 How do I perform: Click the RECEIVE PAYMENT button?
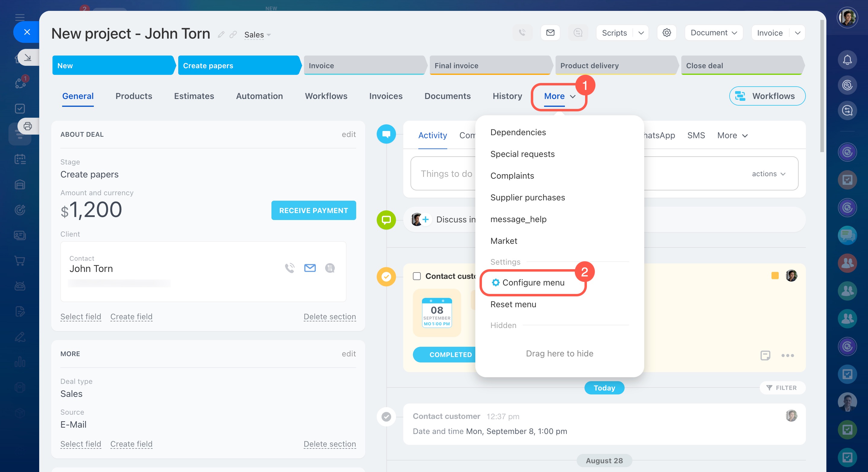coord(313,210)
